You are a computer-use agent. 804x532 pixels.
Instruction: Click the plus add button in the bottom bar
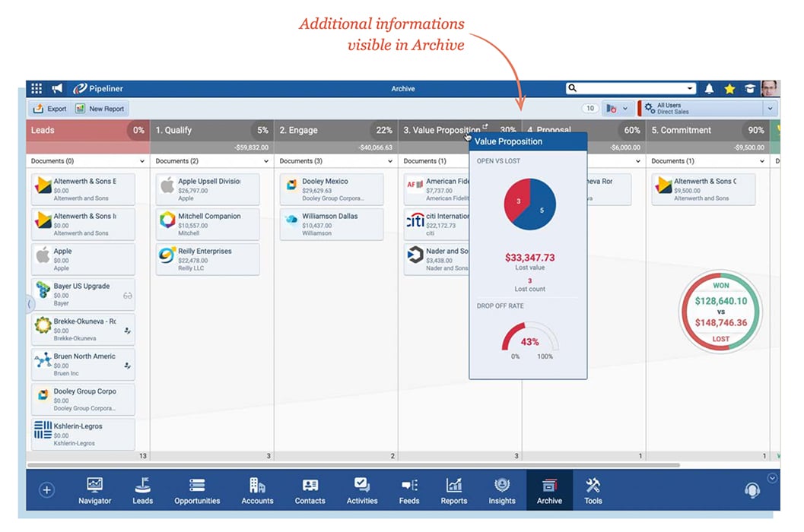(46, 490)
